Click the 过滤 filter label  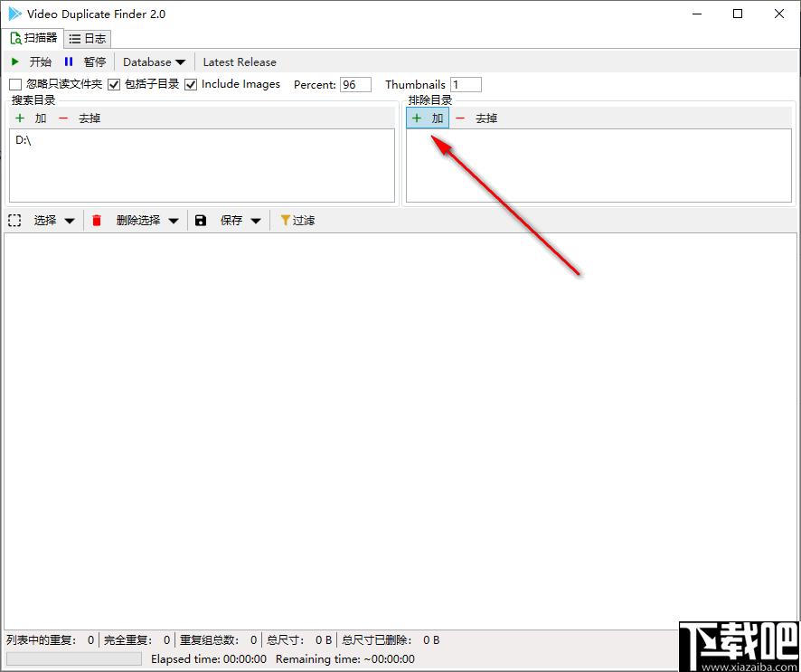(x=304, y=221)
